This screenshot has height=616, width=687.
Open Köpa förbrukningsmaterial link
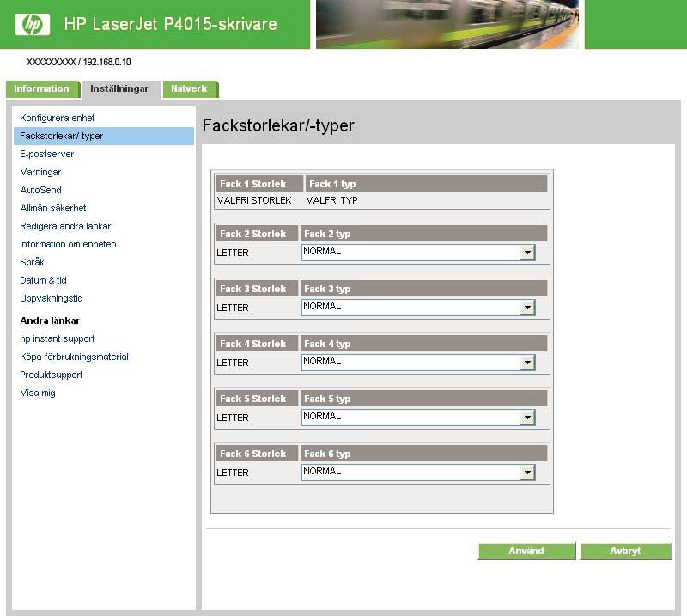point(74,357)
